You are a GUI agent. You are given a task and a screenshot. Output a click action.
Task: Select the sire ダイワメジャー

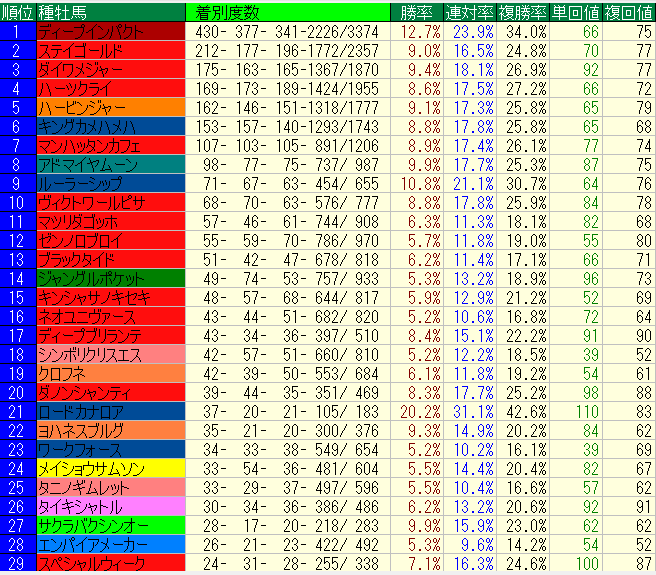point(111,69)
